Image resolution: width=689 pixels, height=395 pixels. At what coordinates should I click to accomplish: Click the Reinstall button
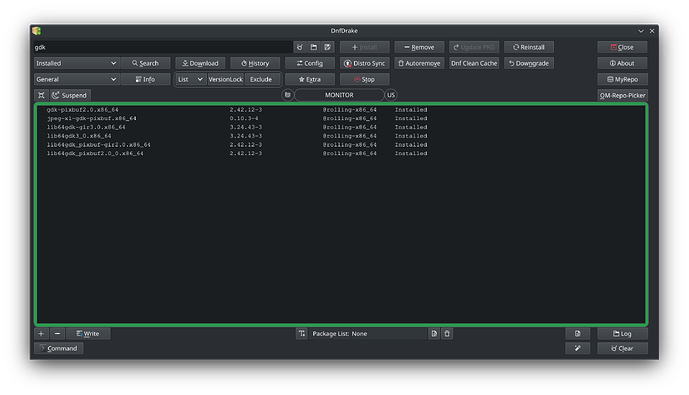pyautogui.click(x=529, y=47)
